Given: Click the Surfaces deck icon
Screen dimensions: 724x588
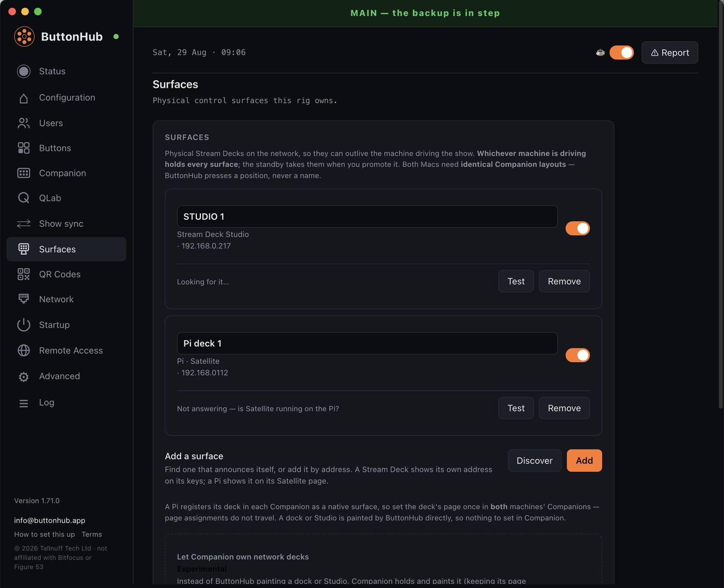Looking at the screenshot, I should 24,249.
